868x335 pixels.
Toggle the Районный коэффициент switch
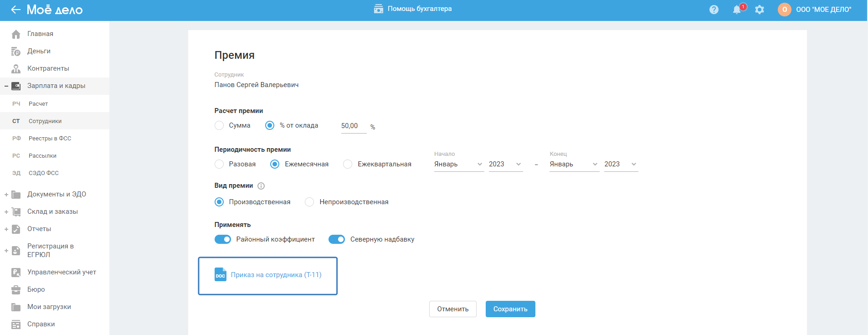pyautogui.click(x=223, y=239)
